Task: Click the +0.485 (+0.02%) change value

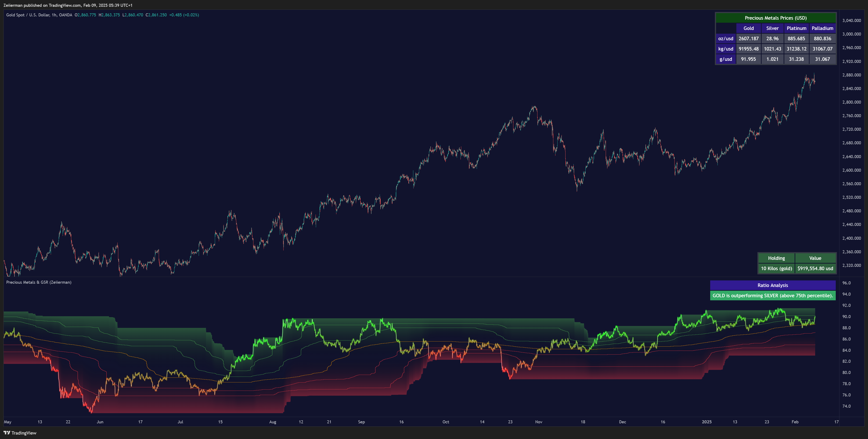Action: [184, 15]
